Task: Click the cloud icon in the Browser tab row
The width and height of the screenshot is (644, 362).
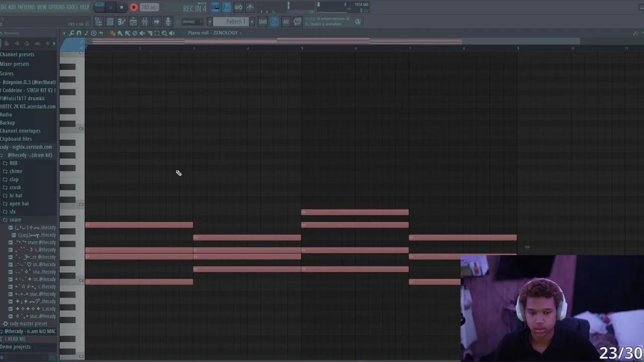Action: tap(37, 43)
